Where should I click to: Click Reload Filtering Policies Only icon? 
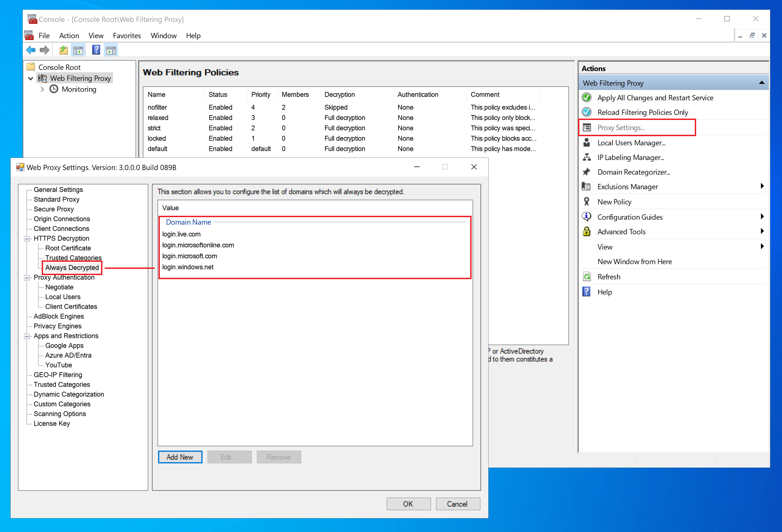click(586, 112)
